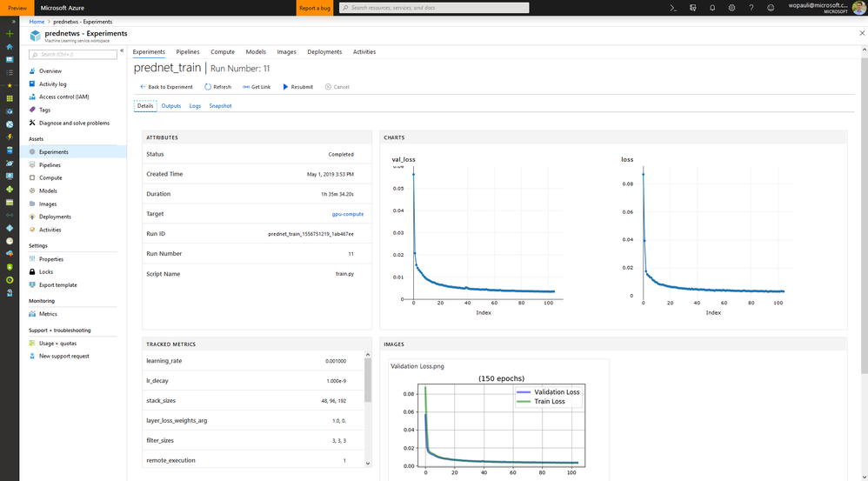
Task: Open Metrics under Monitoring
Action: pos(48,314)
